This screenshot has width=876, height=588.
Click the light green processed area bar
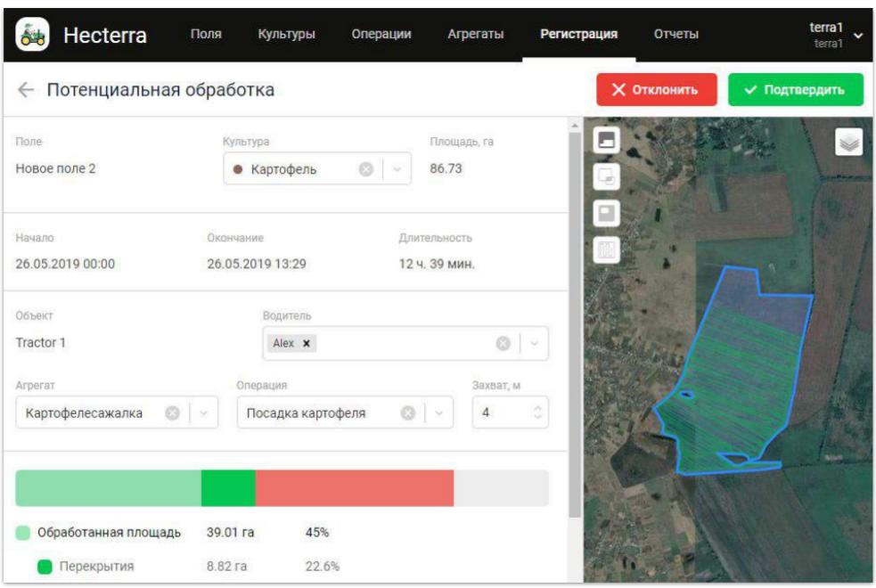108,488
